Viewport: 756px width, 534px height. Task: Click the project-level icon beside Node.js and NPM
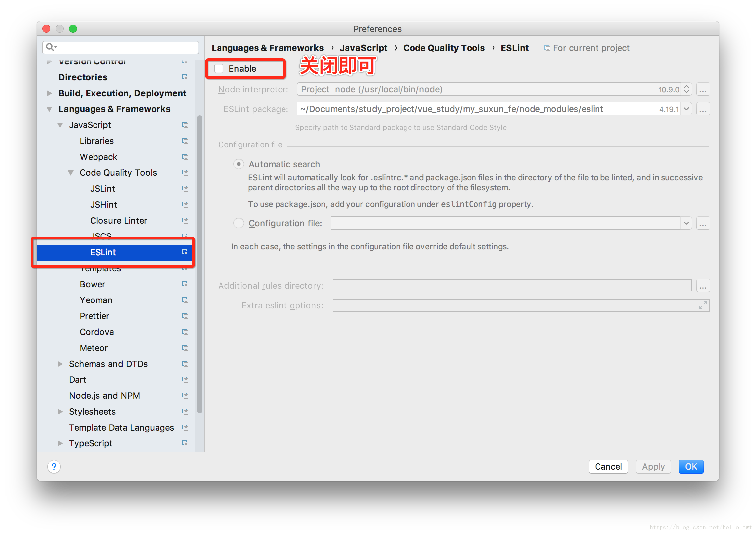(x=185, y=396)
